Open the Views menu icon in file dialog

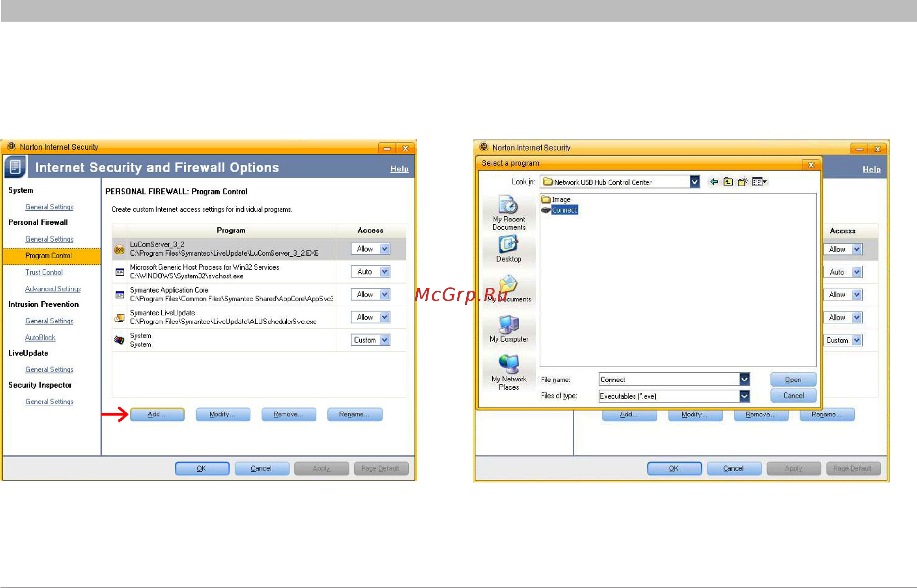pyautogui.click(x=759, y=182)
